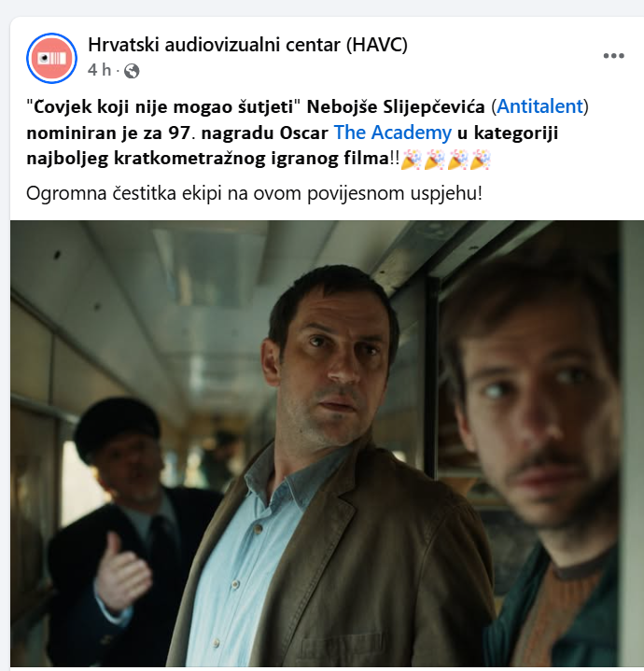Viewport: 644px width, 671px height.
Task: Open the HAVC page profile picture
Action: point(51,58)
